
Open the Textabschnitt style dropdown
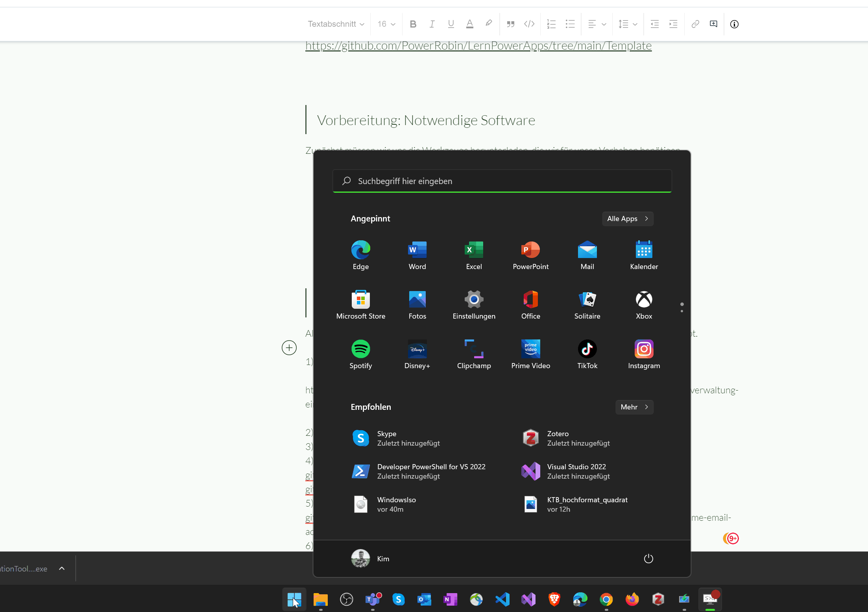336,24
